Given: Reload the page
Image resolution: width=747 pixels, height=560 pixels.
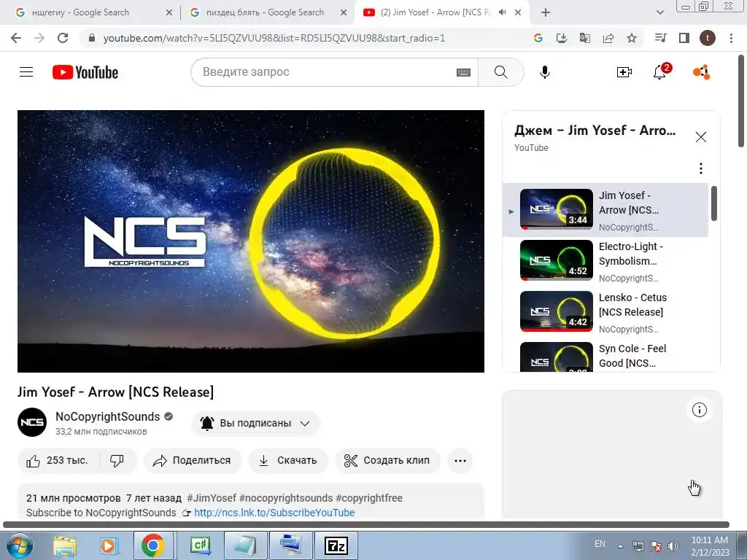Looking at the screenshot, I should pyautogui.click(x=63, y=38).
